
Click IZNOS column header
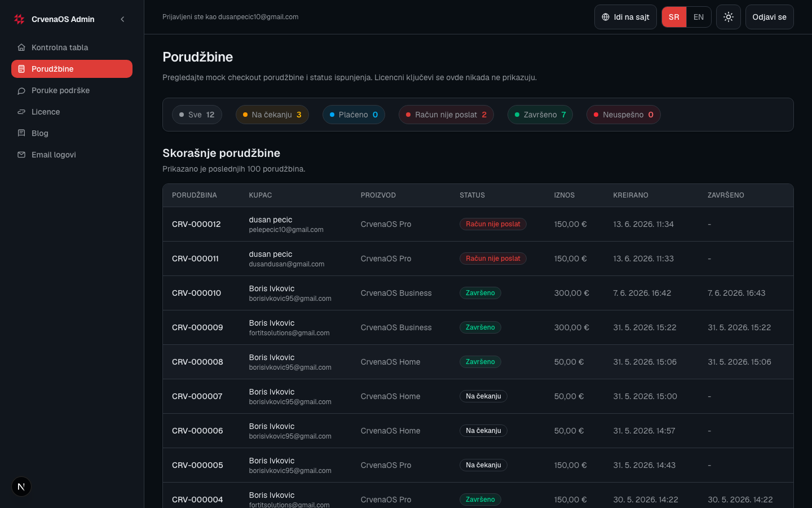pos(564,195)
